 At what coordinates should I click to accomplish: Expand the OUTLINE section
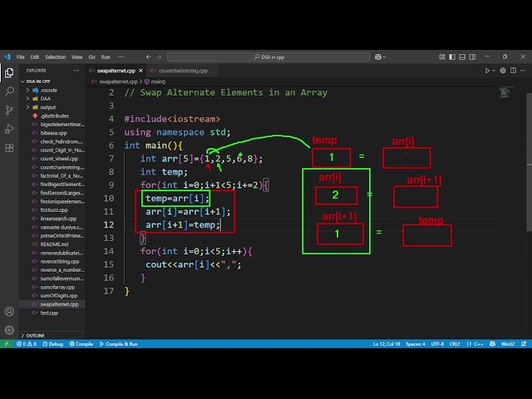click(x=52, y=335)
